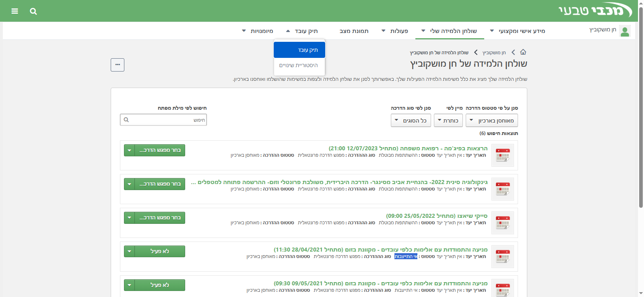Click בחר מפגש הדרכה for סייקי שיאצו
The image size is (644, 297).
[160, 218]
